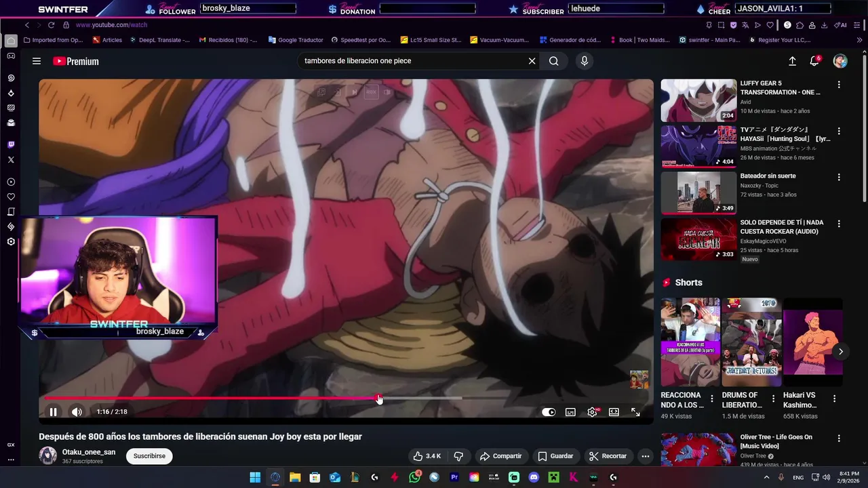Screen dimensions: 868x488
Task: Click the Recortar clip button
Action: click(x=608, y=456)
